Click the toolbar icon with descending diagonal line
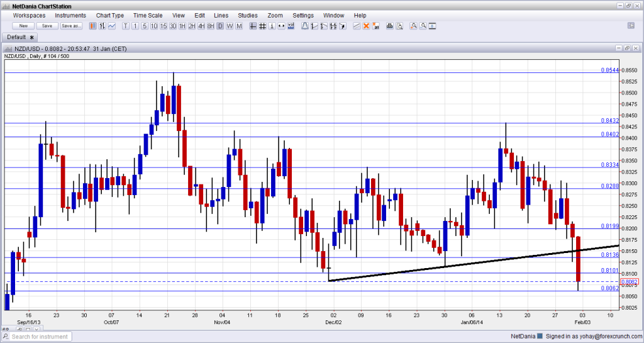644x343 pixels. click(324, 26)
